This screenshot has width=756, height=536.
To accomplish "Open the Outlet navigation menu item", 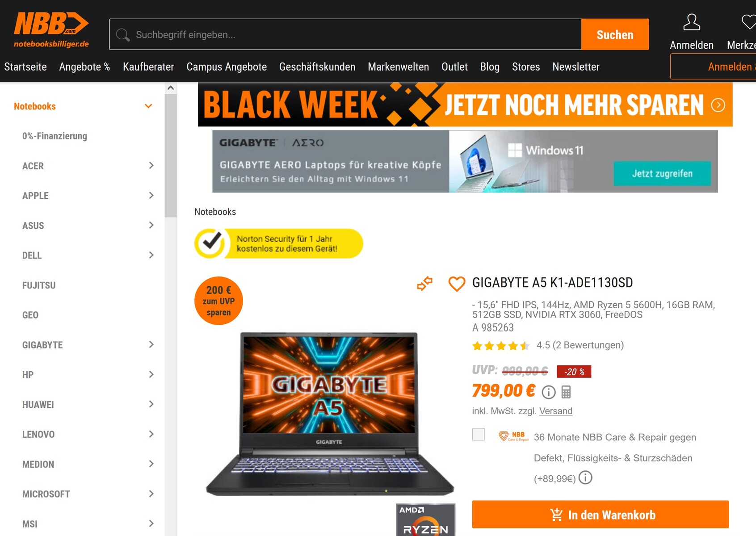I will tap(454, 67).
